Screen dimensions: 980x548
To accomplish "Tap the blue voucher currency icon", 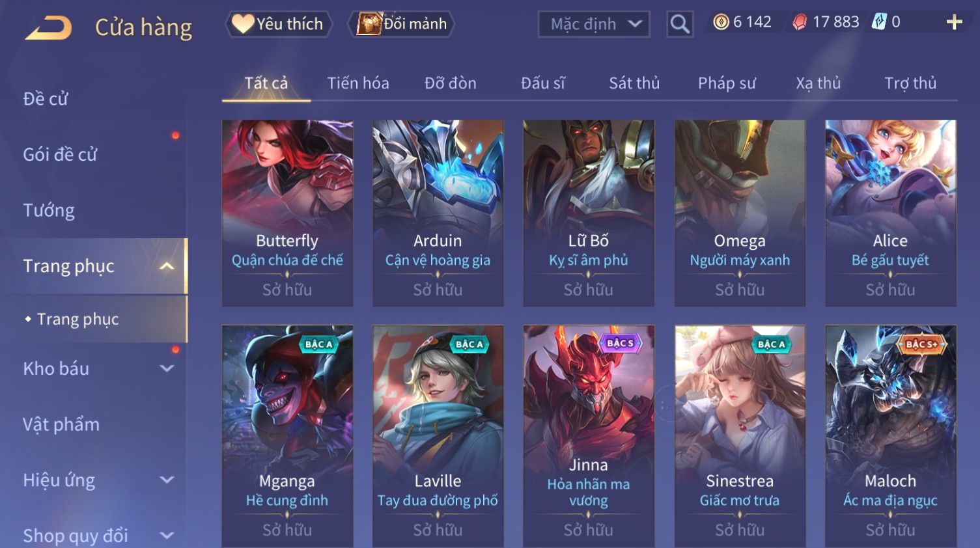I will (x=879, y=21).
